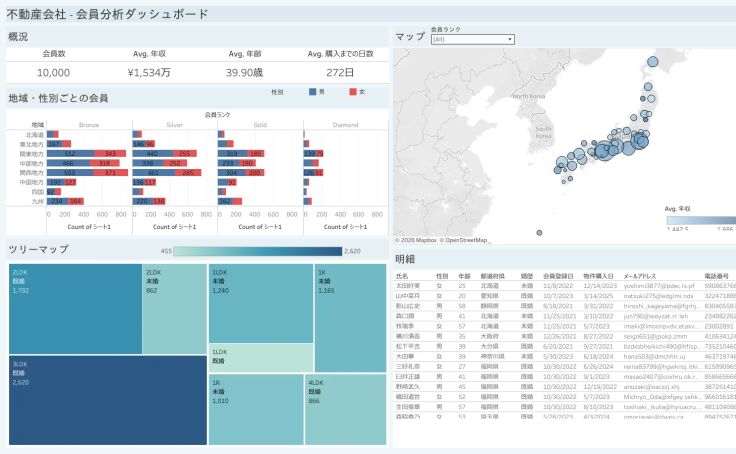Image resolution: width=736 pixels, height=454 pixels.
Task: Select the 1LDK 未婚 1,240 treemap tile
Action: point(261,303)
